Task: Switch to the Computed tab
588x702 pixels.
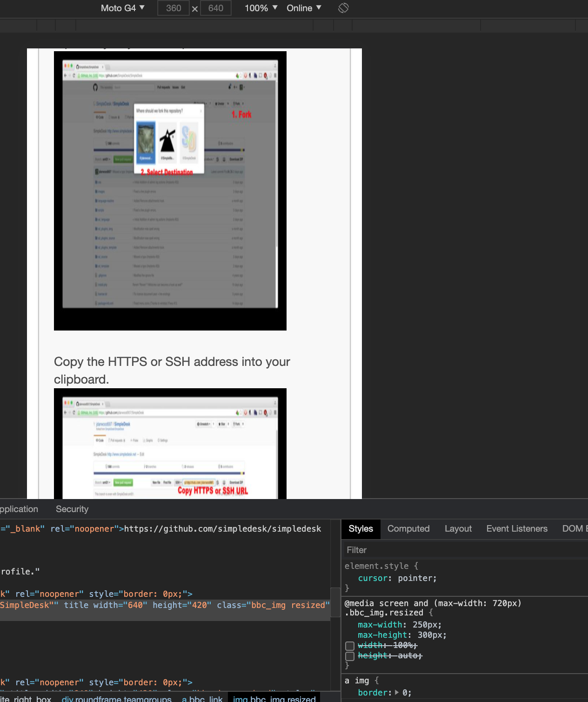Action: (408, 529)
